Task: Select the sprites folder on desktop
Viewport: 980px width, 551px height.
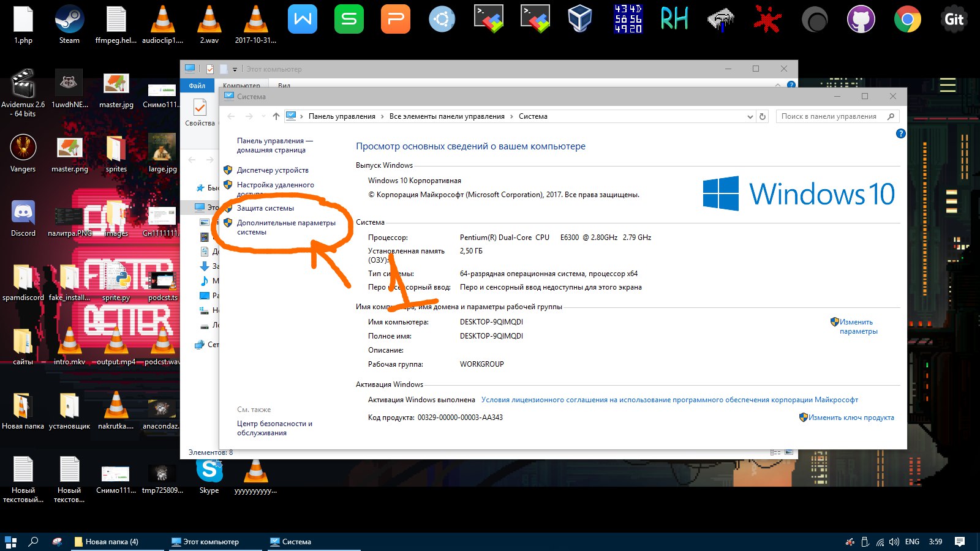Action: click(x=116, y=154)
